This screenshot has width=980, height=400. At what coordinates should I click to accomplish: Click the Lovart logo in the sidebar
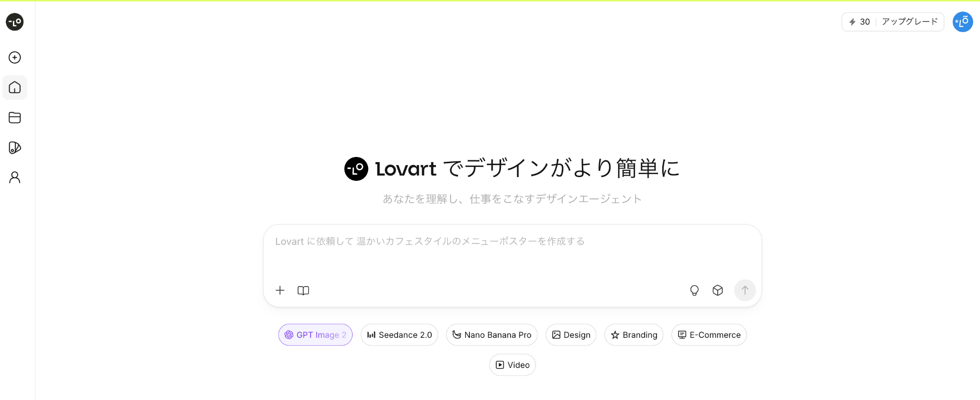(x=15, y=22)
